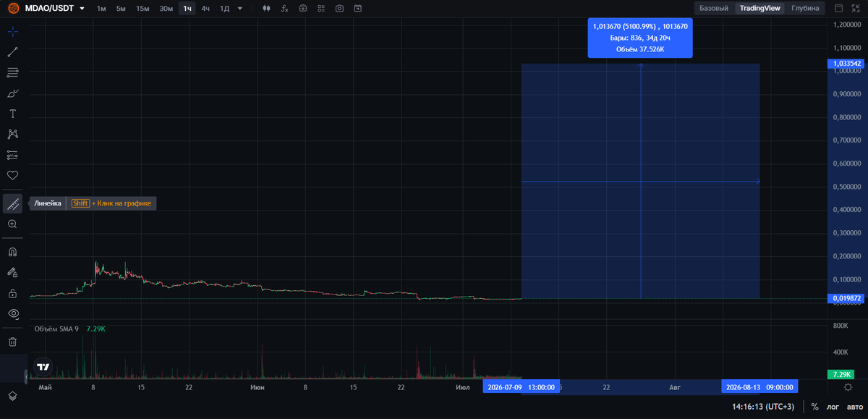The image size is (868, 419).
Task: Open the Fibonacci retracement tools
Action: pyautogui.click(x=12, y=72)
